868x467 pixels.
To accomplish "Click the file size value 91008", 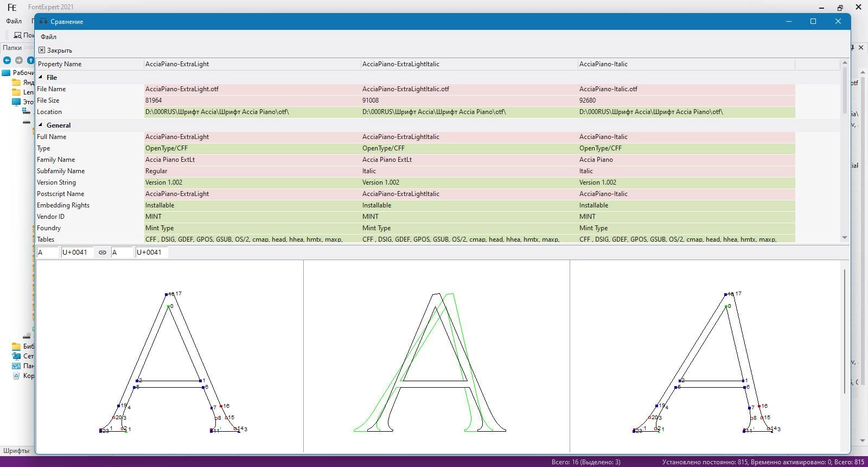I will pos(371,100).
